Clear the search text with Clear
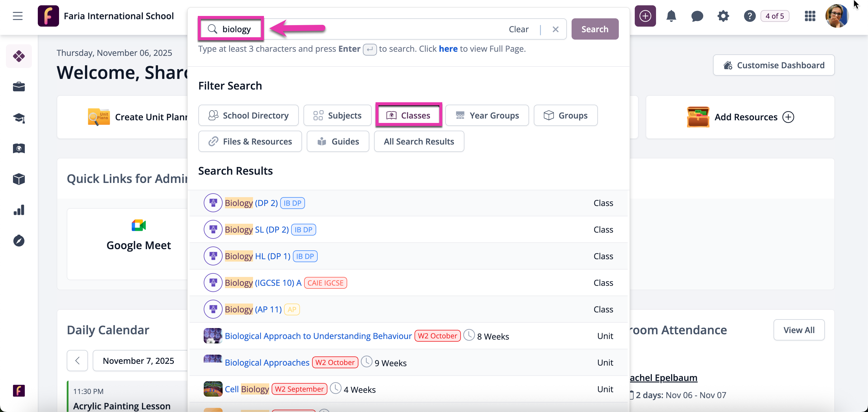868x412 pixels. click(518, 29)
